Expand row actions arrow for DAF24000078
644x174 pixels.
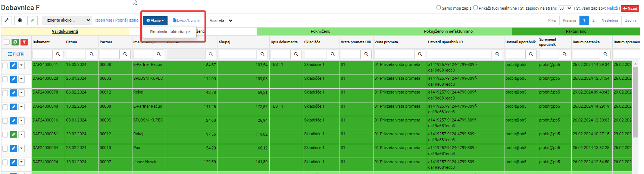21,93
